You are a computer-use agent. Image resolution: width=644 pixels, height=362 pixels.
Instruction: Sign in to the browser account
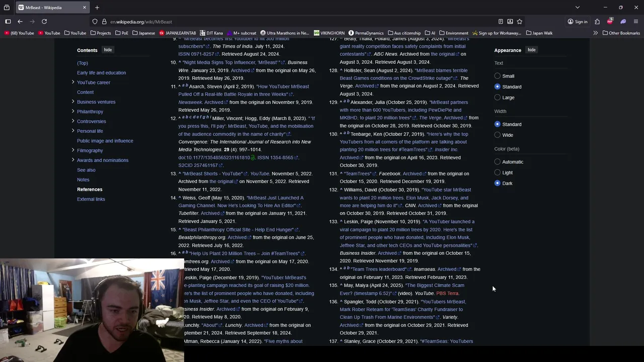coord(577,22)
